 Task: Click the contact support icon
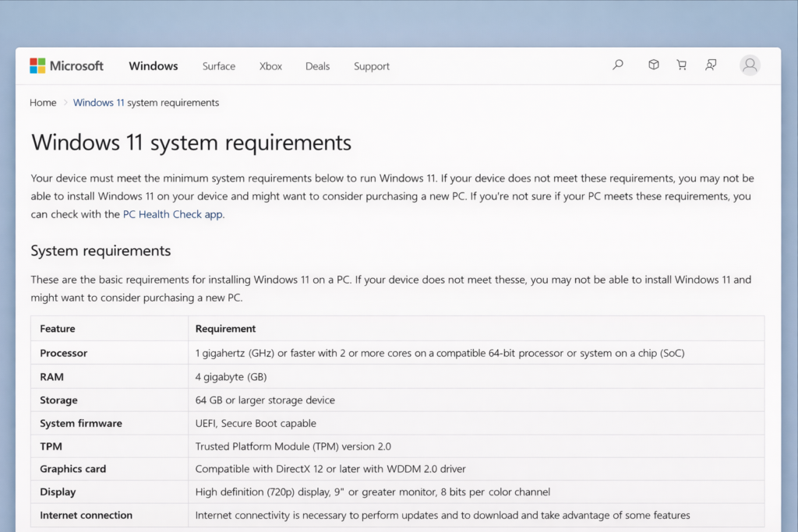(711, 65)
